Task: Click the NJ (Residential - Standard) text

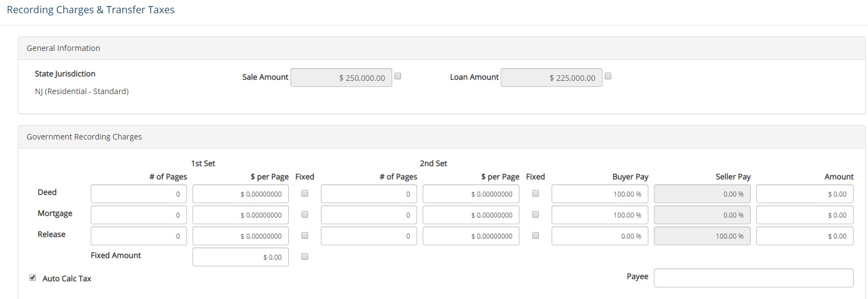Action: [81, 91]
